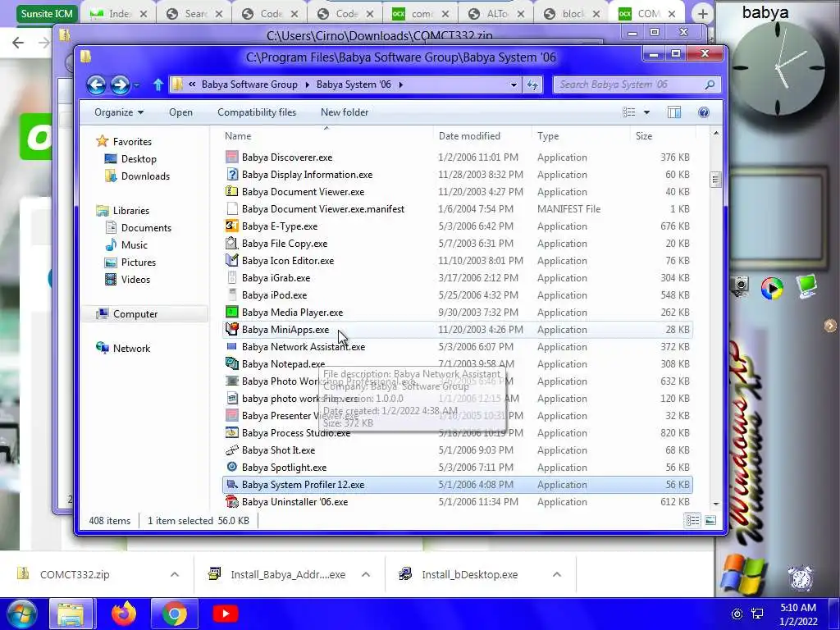
Task: Click the Explorer Forward arrow button
Action: coord(120,84)
